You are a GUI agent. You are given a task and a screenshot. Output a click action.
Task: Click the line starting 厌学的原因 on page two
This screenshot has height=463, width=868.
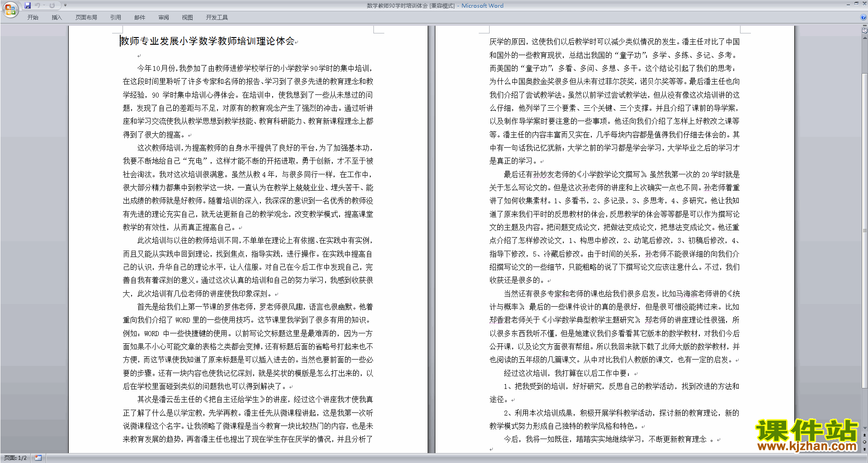[x=615, y=42]
